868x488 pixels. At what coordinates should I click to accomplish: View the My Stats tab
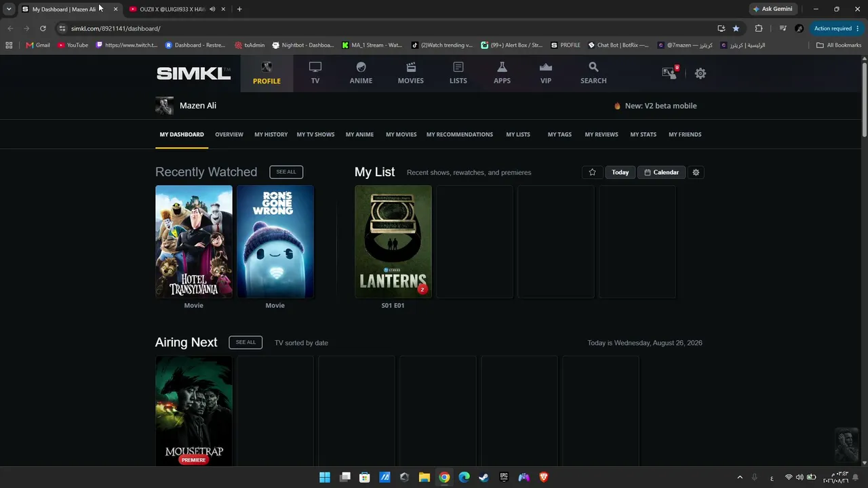644,134
